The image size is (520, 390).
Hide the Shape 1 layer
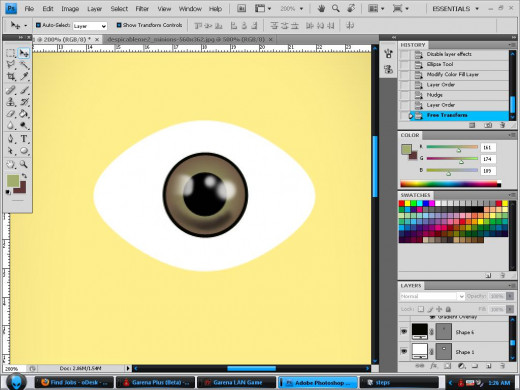(x=404, y=351)
